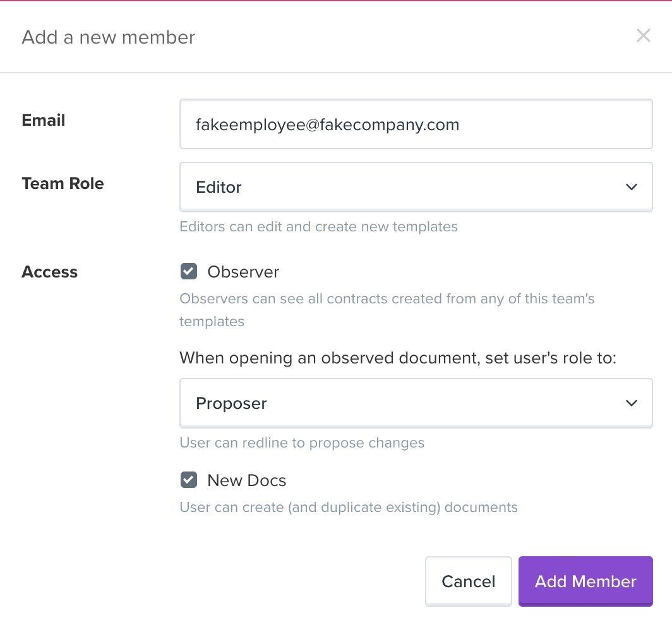Click the chevron arrow in Proposer field

[x=631, y=403]
